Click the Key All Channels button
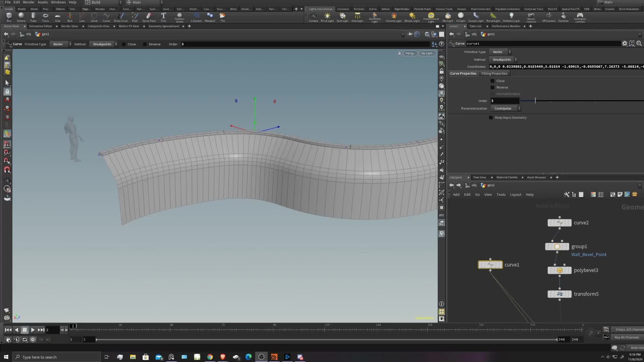Image resolution: width=644 pixels, height=362 pixels. (x=626, y=337)
